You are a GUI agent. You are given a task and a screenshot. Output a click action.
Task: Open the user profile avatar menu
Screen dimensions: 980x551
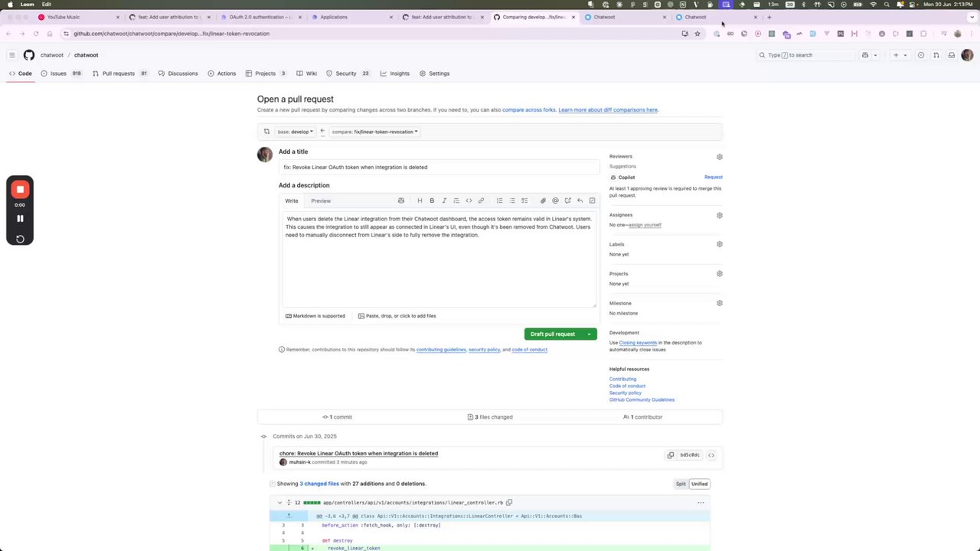(x=967, y=55)
